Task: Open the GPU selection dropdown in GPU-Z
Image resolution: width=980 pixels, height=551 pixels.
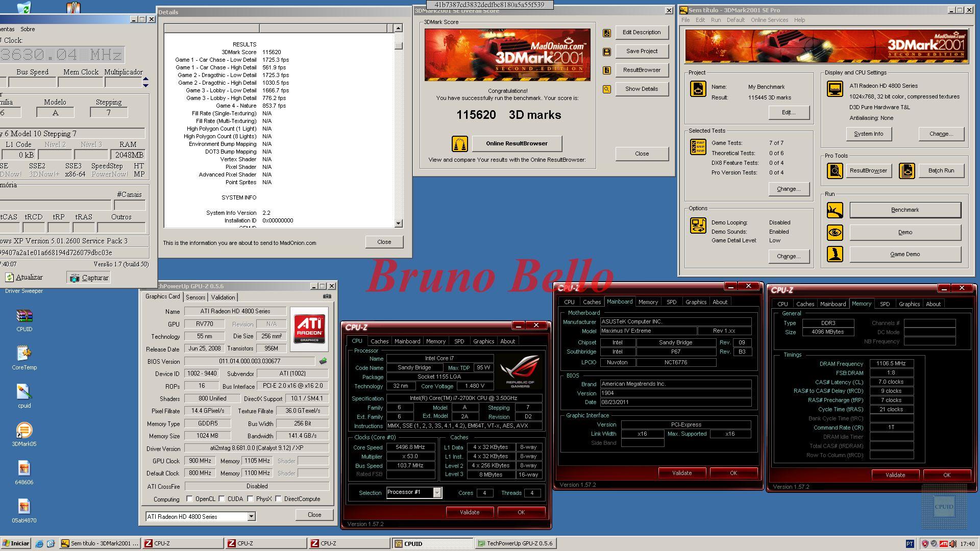Action: 251,517
